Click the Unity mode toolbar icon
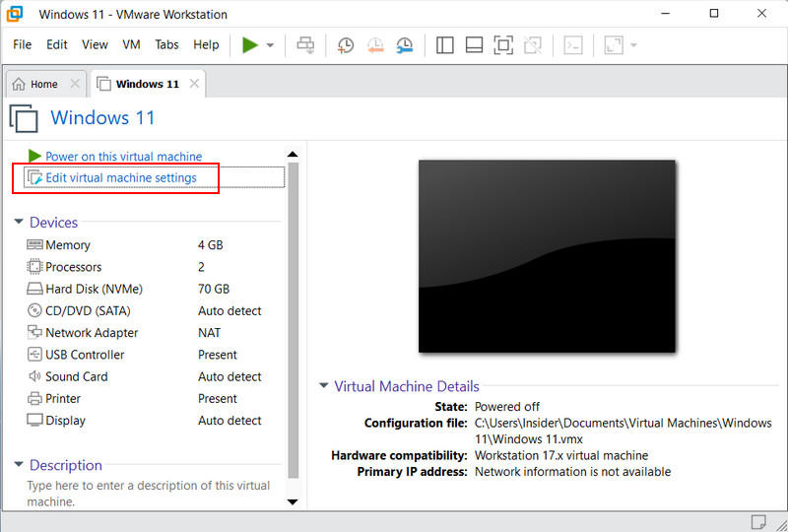Screen dimensions: 788x532 click(x=533, y=44)
